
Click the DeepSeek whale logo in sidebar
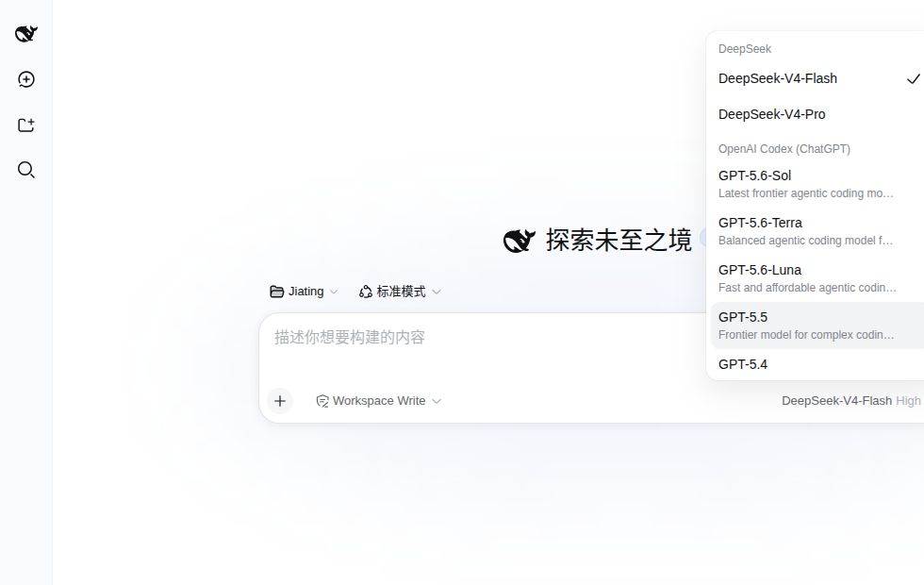click(26, 34)
